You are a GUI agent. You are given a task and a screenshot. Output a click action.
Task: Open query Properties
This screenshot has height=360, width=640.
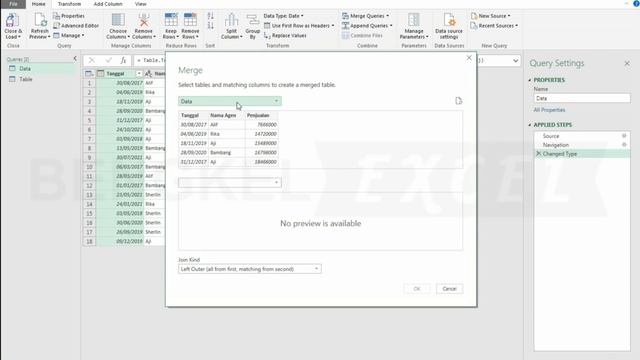pos(69,16)
